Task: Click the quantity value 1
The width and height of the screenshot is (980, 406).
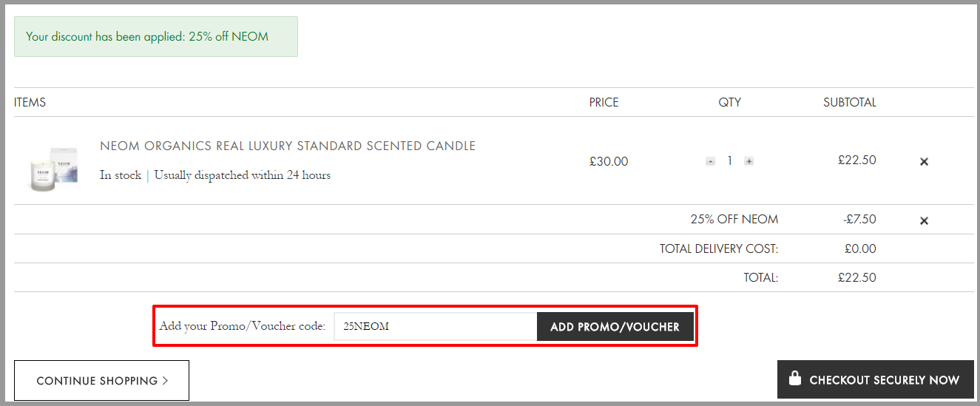Action: (729, 161)
